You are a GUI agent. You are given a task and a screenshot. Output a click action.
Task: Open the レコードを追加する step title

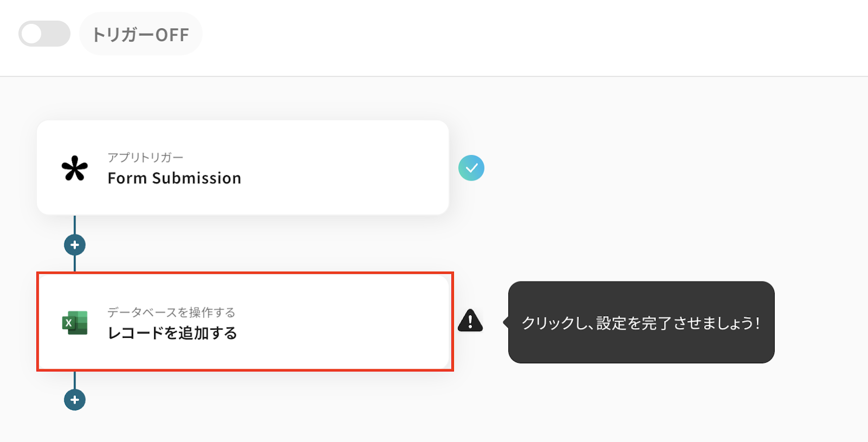pyautogui.click(x=173, y=333)
